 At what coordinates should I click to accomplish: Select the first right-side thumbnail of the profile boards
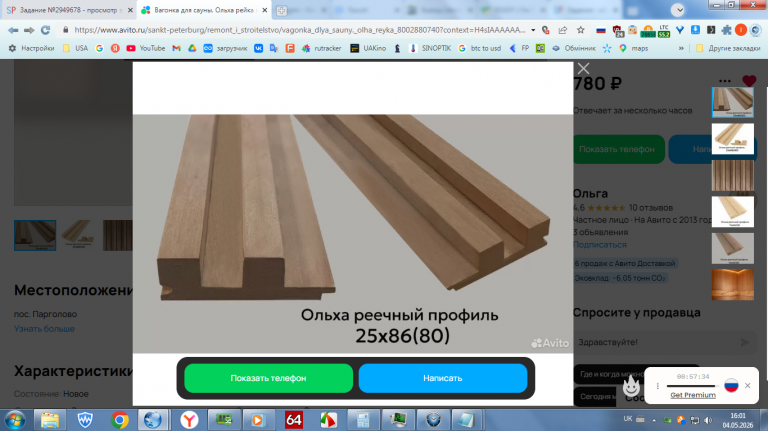pos(733,102)
